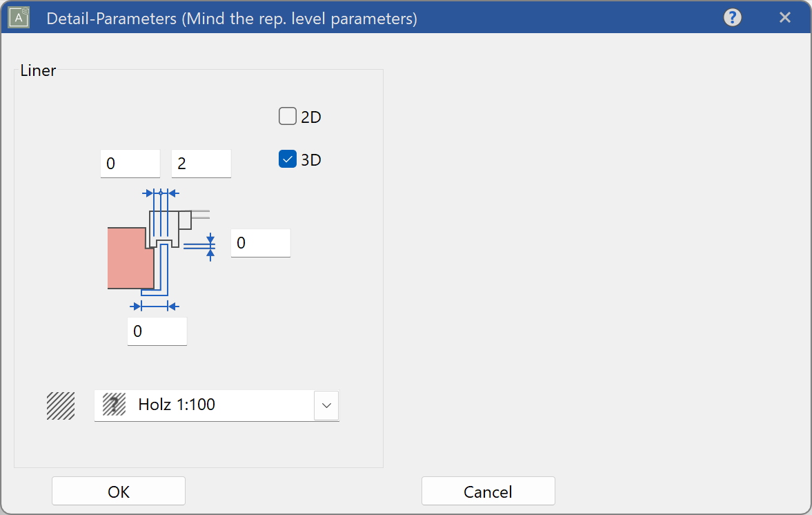Click the Allplan app icon in title bar
The height and width of the screenshot is (515, 812).
(x=19, y=18)
